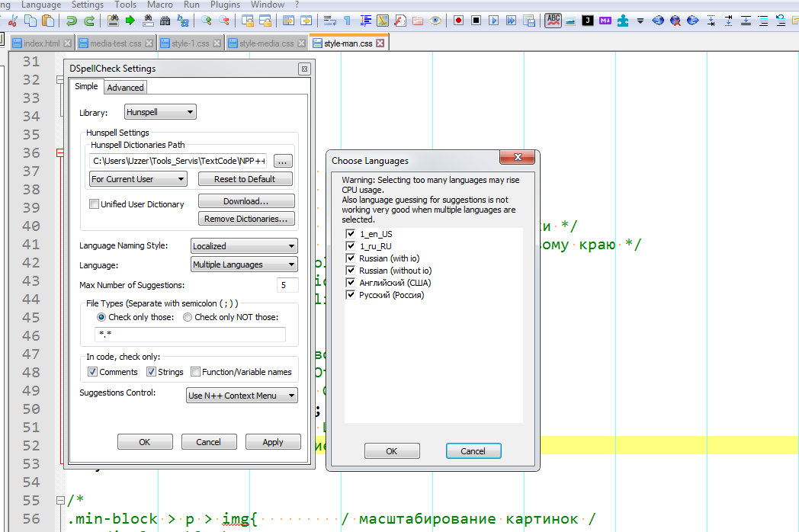Collapse the fold marker at line 55
This screenshot has height=532, width=799.
[x=60, y=501]
